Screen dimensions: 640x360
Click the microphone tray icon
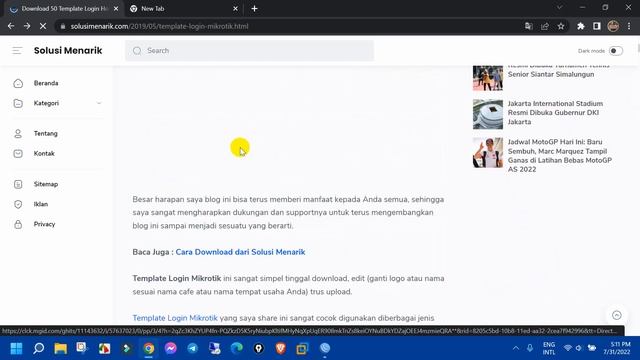click(x=530, y=348)
